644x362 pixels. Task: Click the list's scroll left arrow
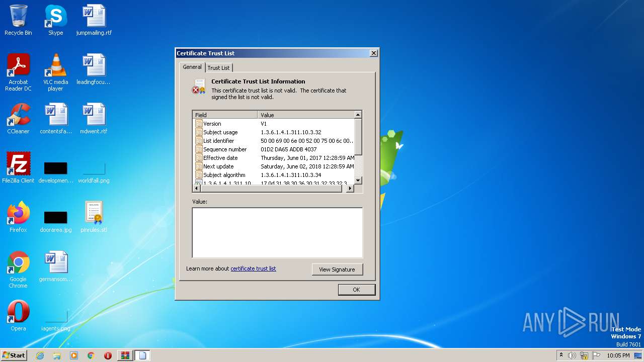coord(197,189)
